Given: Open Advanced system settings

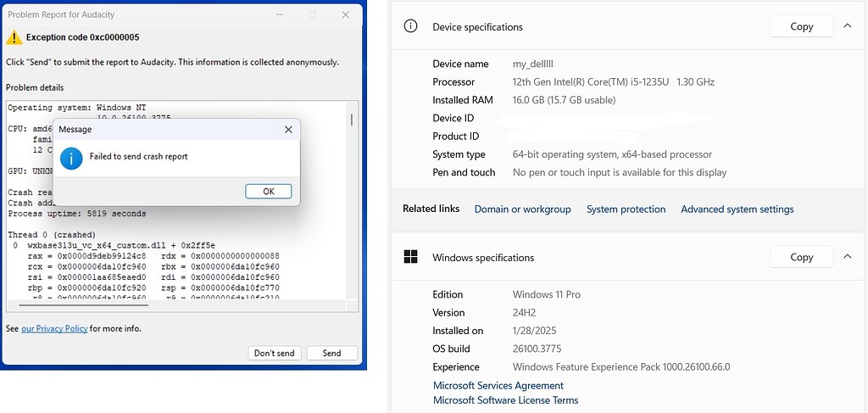Looking at the screenshot, I should pos(737,209).
